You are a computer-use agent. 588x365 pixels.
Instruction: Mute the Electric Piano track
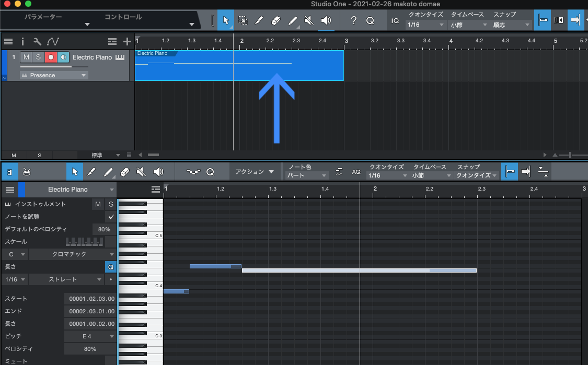[26, 57]
